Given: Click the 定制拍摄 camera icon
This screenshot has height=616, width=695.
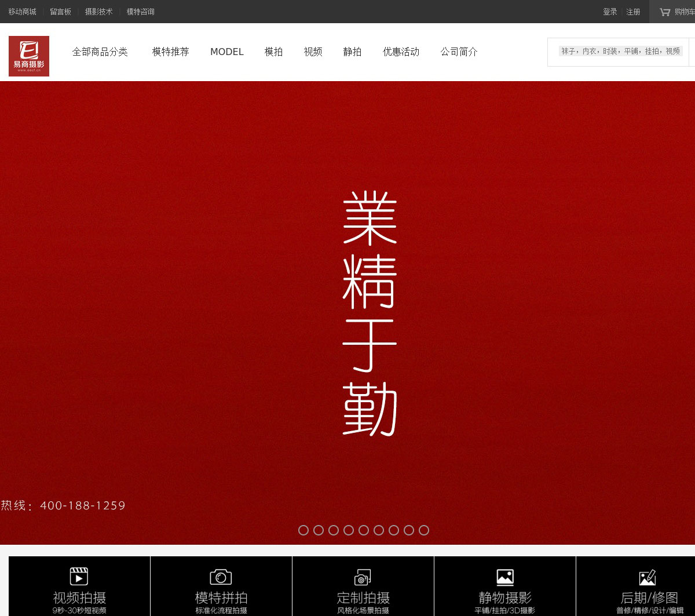Looking at the screenshot, I should (363, 577).
